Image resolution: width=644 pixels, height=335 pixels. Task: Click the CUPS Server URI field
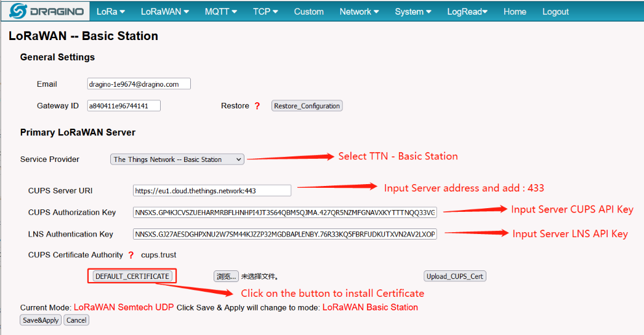pos(212,190)
